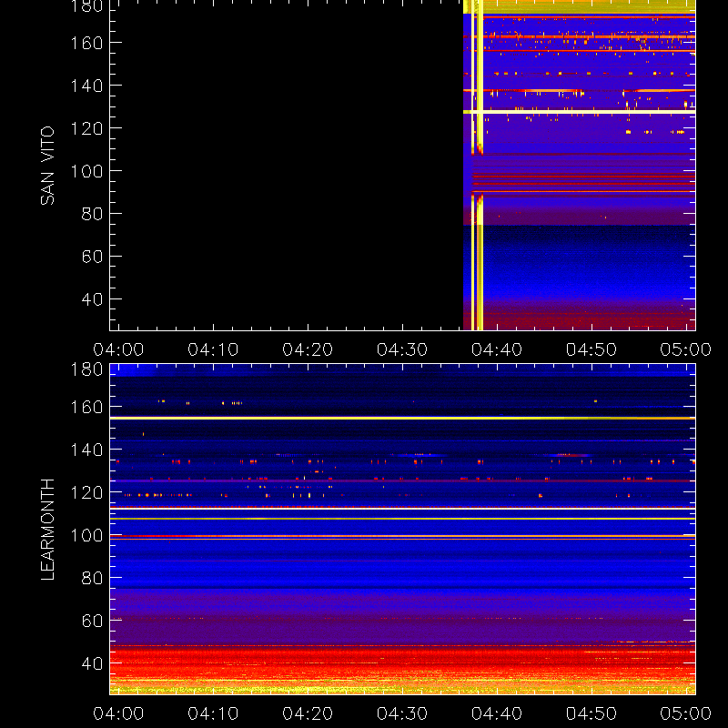Pick the 60 tick on San Vito axis

92,257
